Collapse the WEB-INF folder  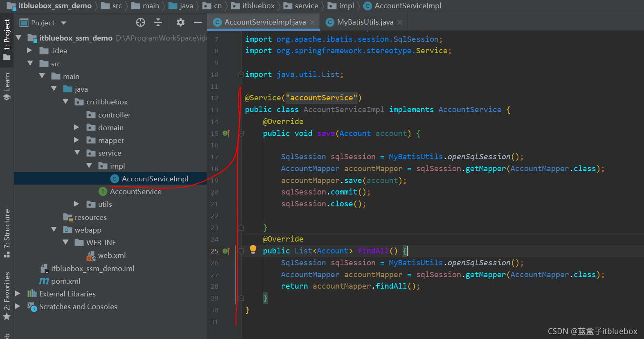click(66, 242)
